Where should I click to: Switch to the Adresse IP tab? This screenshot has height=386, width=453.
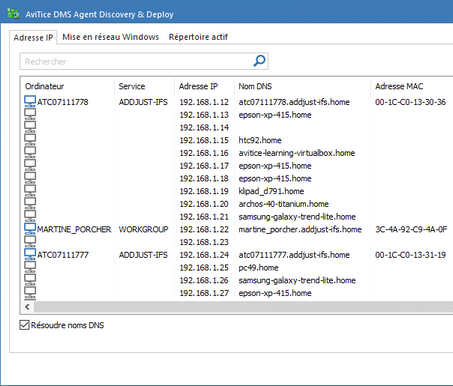pos(33,37)
